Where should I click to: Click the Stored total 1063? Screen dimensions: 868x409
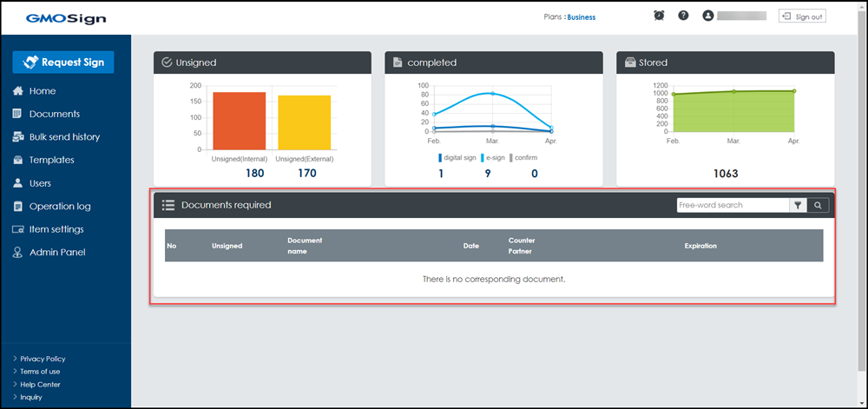click(x=726, y=174)
